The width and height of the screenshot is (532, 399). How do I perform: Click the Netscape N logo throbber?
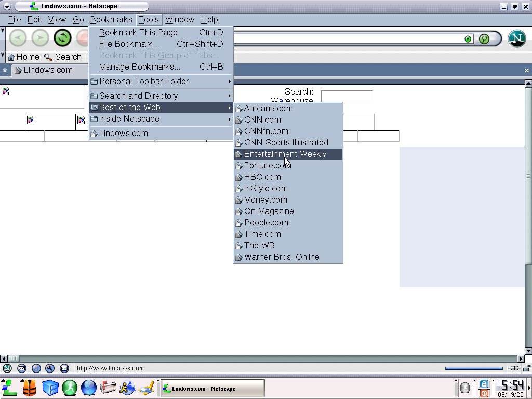point(516,38)
